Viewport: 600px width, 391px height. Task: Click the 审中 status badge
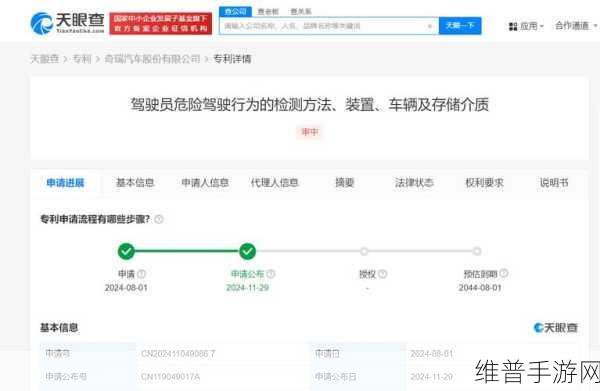[x=310, y=132]
